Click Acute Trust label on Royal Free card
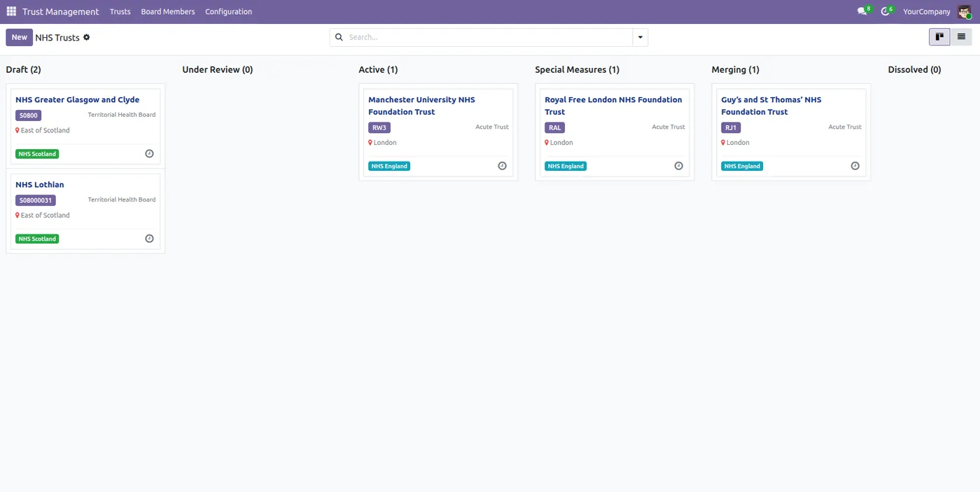 pyautogui.click(x=668, y=127)
